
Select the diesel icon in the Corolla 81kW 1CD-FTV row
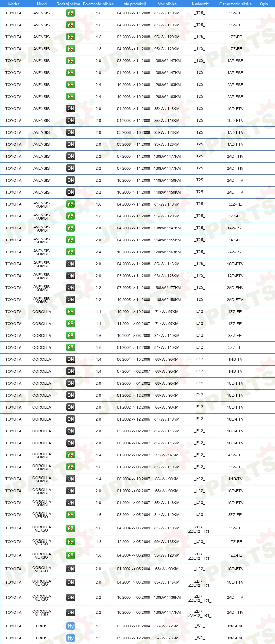71,419
